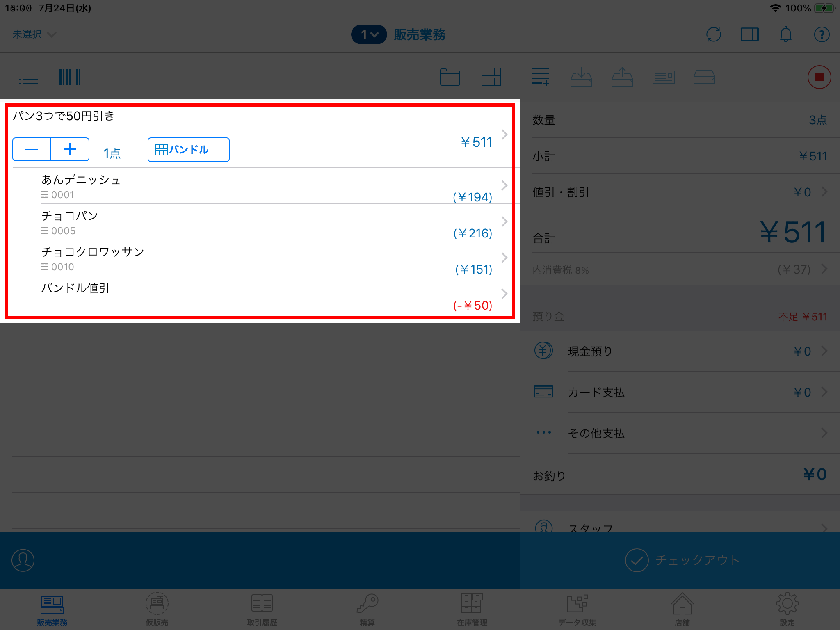Tap the 1点 bundle quantity label
This screenshot has width=840, height=630.
[x=112, y=153]
